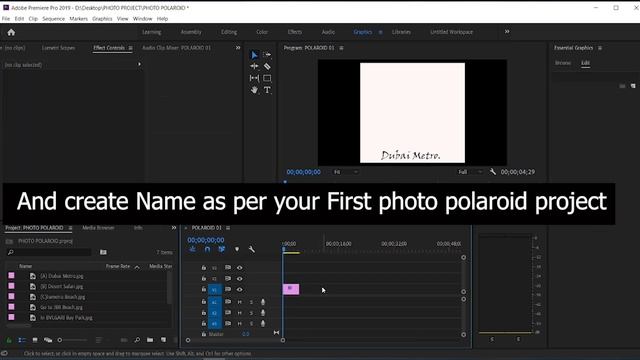Select the Ripple Edit tool
Image resolution: width=640 pixels, height=360 pixels.
(254, 66)
